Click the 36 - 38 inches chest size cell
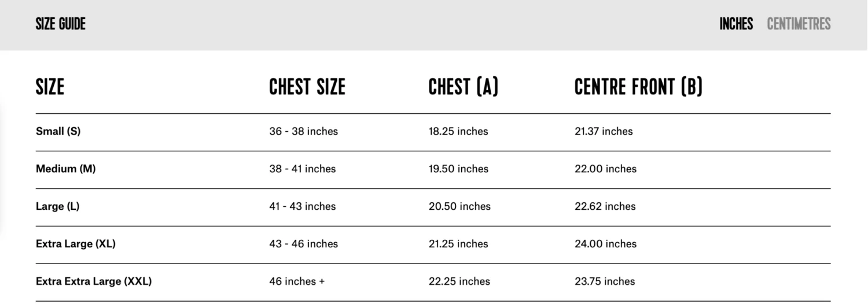Screen dimensions: 868x308 303,131
